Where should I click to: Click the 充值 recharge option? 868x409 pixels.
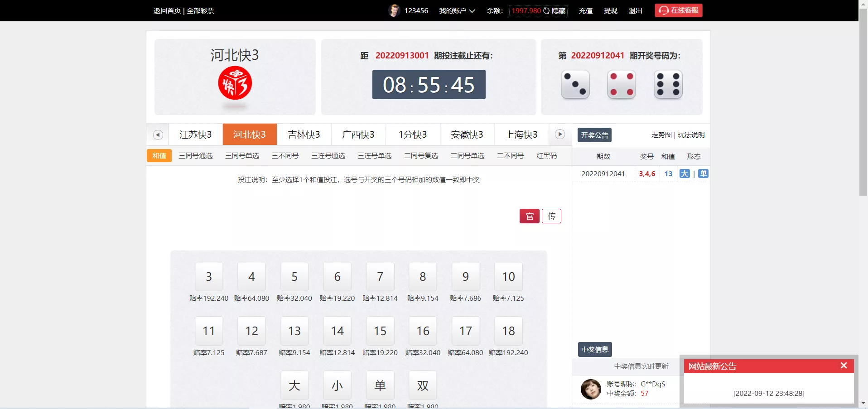(585, 10)
